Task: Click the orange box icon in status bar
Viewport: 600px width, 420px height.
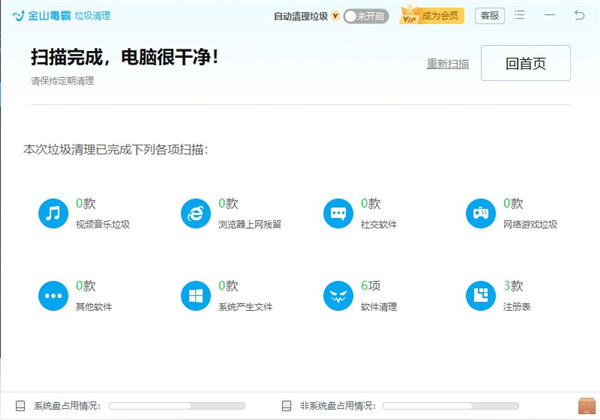Action: (x=586, y=406)
